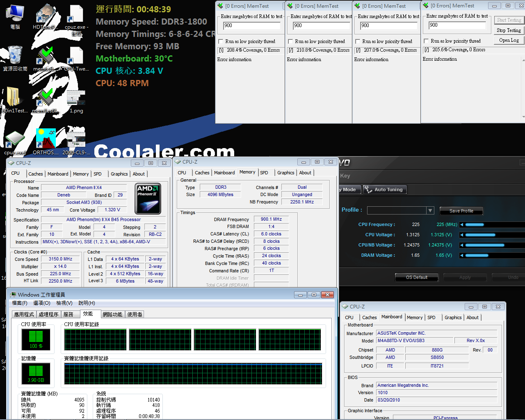Viewport: 525px width, 420px height.
Task: Select the memTestPr... desktop shortcut
Action: [x=45, y=100]
